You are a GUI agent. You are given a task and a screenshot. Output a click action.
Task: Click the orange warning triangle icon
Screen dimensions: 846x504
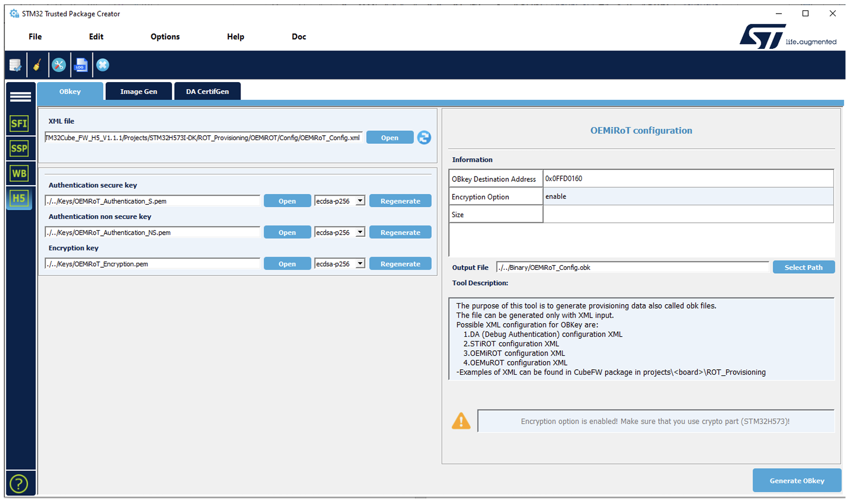tap(461, 421)
